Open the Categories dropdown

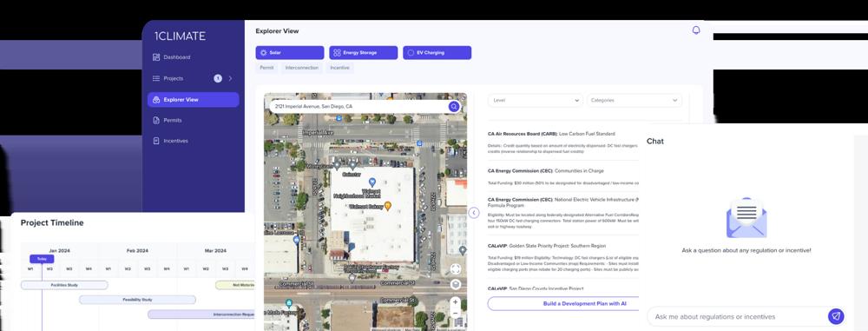[x=635, y=101]
